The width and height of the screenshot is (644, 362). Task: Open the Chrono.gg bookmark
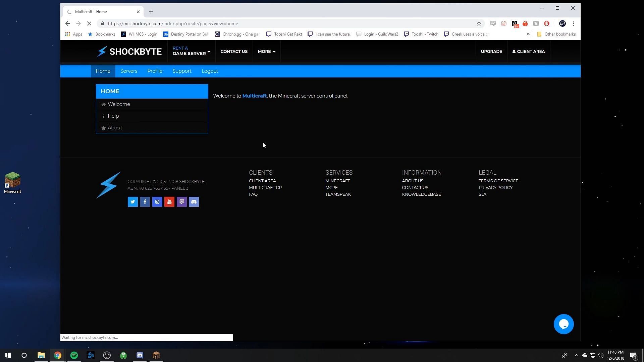pos(237,34)
